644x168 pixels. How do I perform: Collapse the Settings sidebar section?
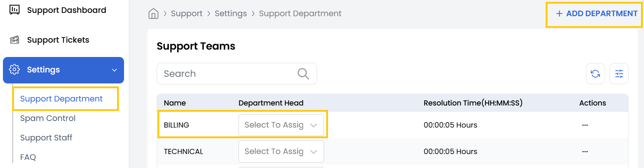coord(114,70)
